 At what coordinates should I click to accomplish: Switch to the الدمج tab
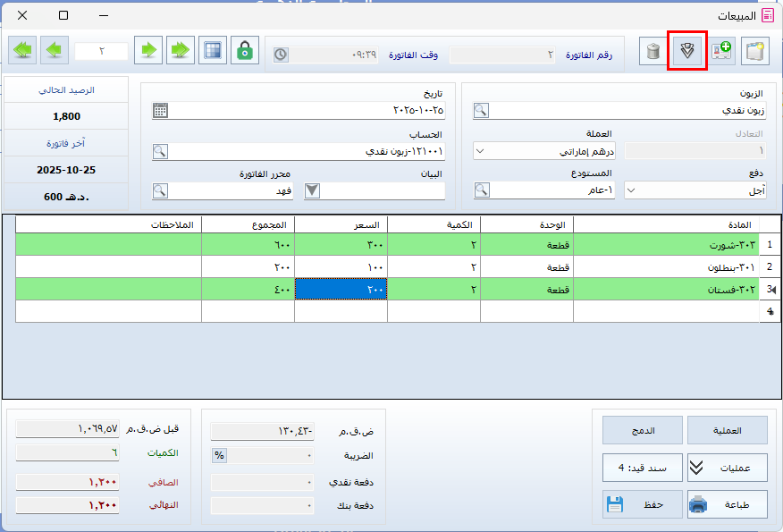click(x=643, y=430)
